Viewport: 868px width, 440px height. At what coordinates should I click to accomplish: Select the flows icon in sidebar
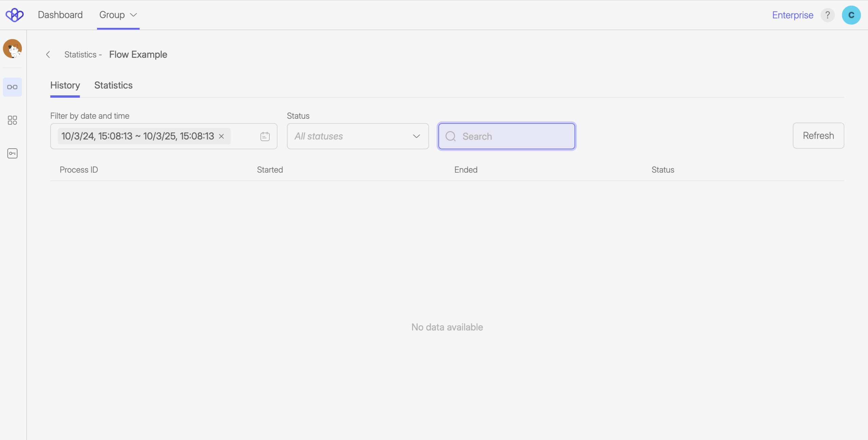click(13, 87)
